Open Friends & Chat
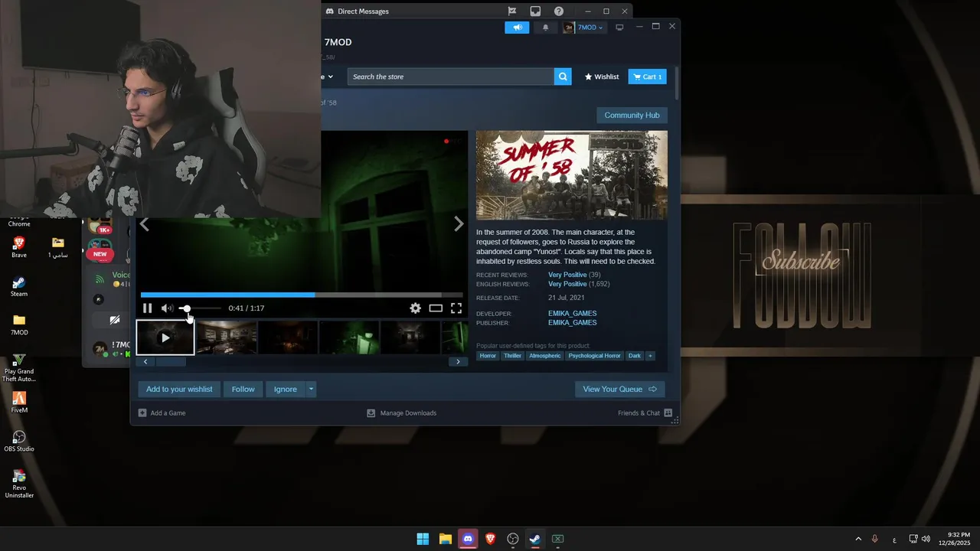This screenshot has width=980, height=551. coord(645,413)
